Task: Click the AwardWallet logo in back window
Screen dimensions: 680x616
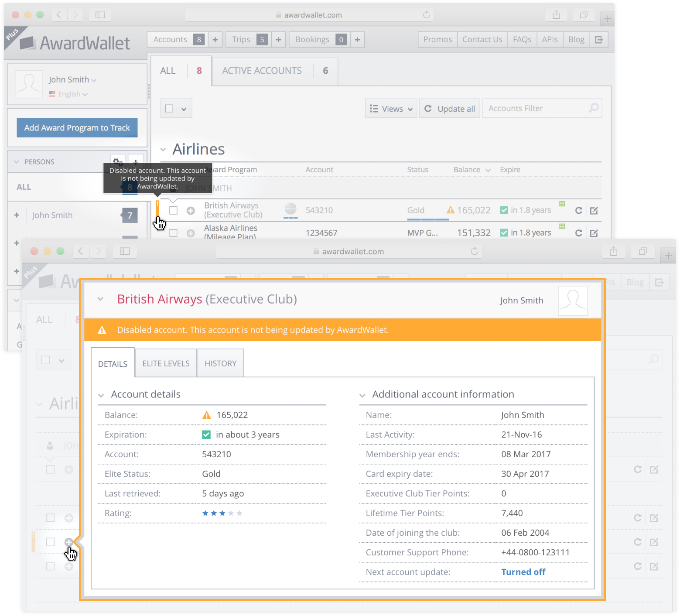Action: [75, 43]
